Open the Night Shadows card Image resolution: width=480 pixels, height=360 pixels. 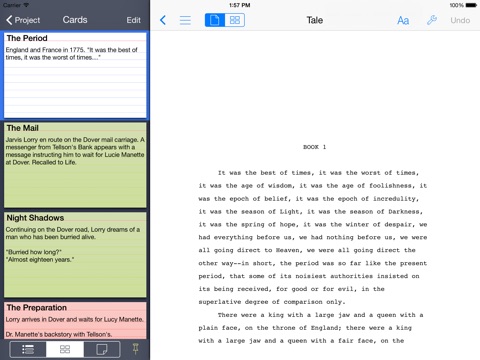pos(75,255)
